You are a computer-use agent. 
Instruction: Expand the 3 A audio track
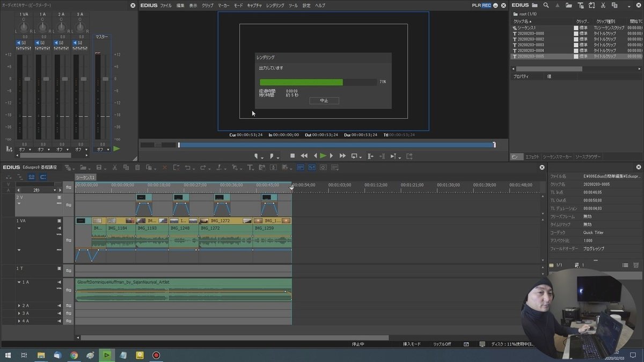pos(19,313)
